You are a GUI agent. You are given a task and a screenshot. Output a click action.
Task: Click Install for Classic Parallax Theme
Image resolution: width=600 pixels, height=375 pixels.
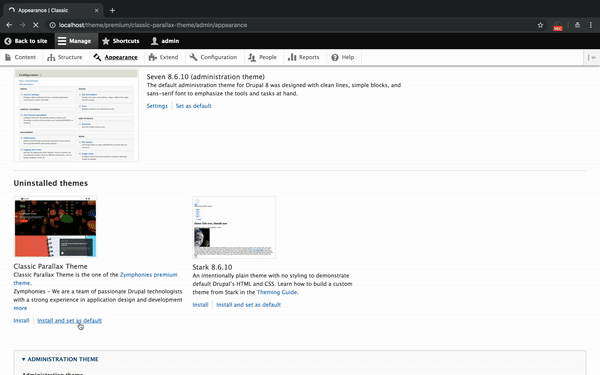coord(21,321)
